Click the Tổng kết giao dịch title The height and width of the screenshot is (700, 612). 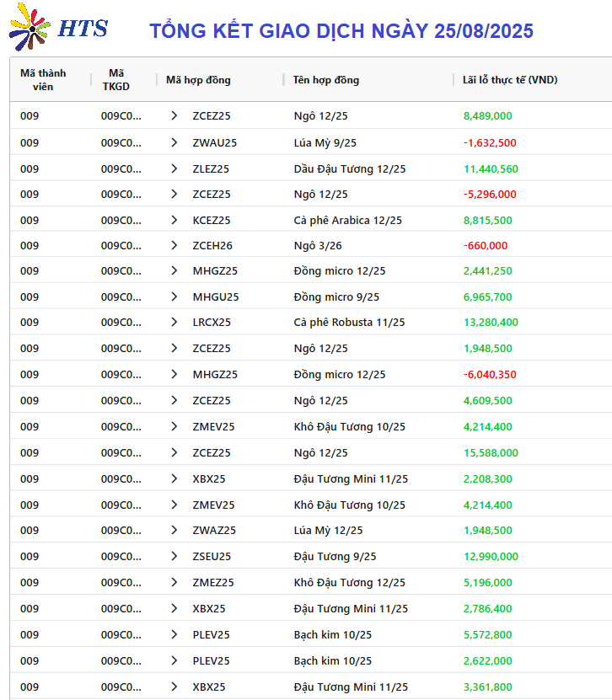pyautogui.click(x=341, y=31)
